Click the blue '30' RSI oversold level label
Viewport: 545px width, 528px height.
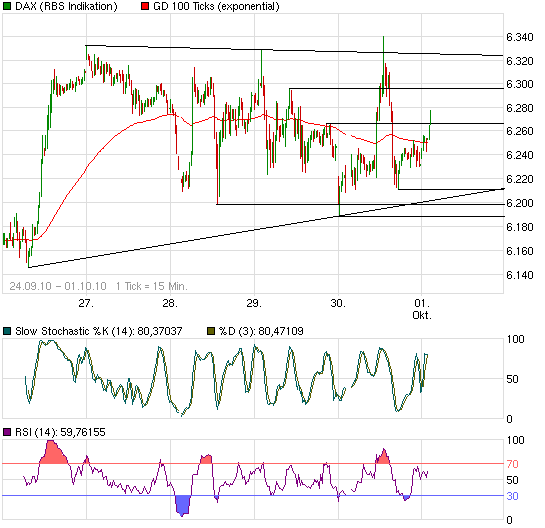coord(512,496)
